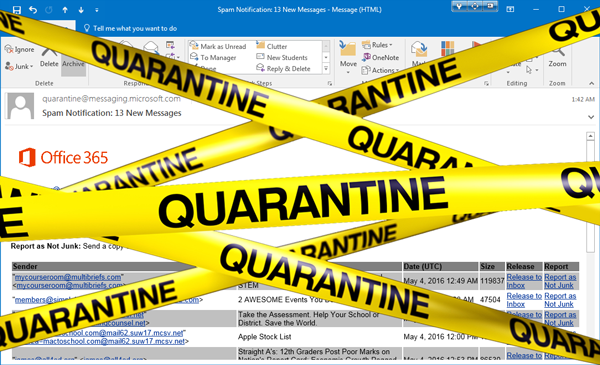600x365 pixels.
Task: Go to next item with down arrow
Action: [81, 10]
